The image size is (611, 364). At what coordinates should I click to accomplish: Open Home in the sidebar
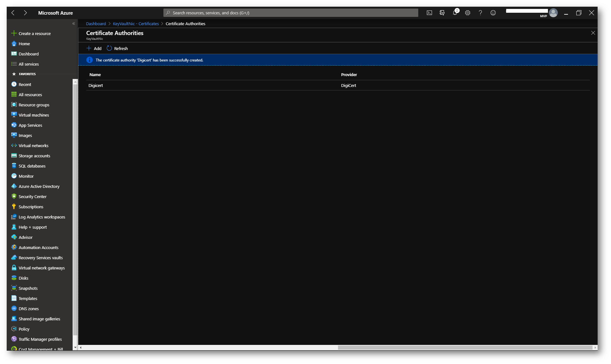tap(21, 44)
